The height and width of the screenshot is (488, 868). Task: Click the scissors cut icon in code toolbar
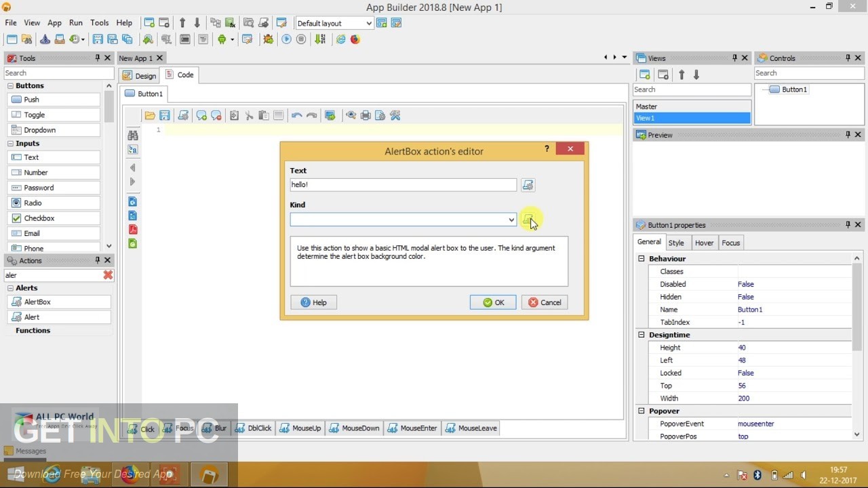(249, 116)
